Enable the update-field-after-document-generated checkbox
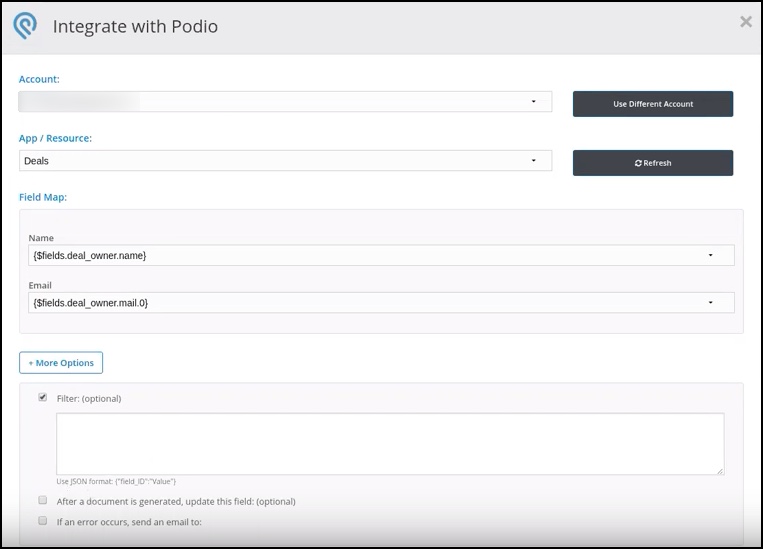 tap(43, 500)
